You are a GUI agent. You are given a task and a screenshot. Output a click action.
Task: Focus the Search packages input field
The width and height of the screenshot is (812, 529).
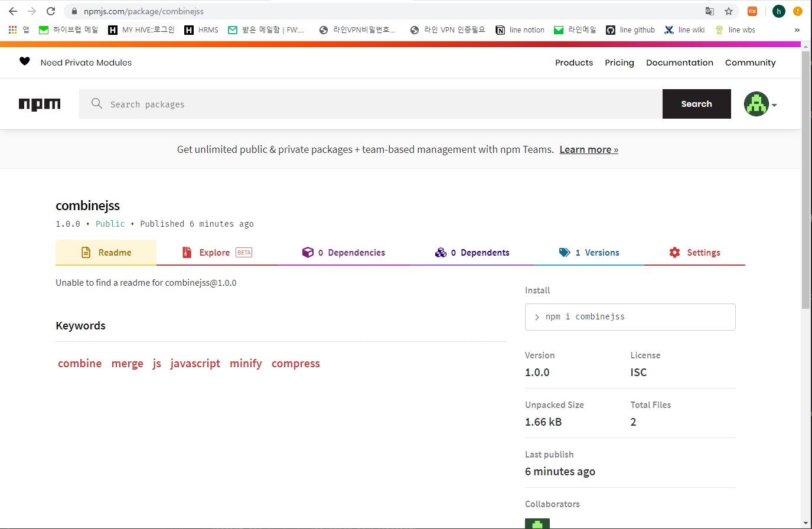(378, 105)
